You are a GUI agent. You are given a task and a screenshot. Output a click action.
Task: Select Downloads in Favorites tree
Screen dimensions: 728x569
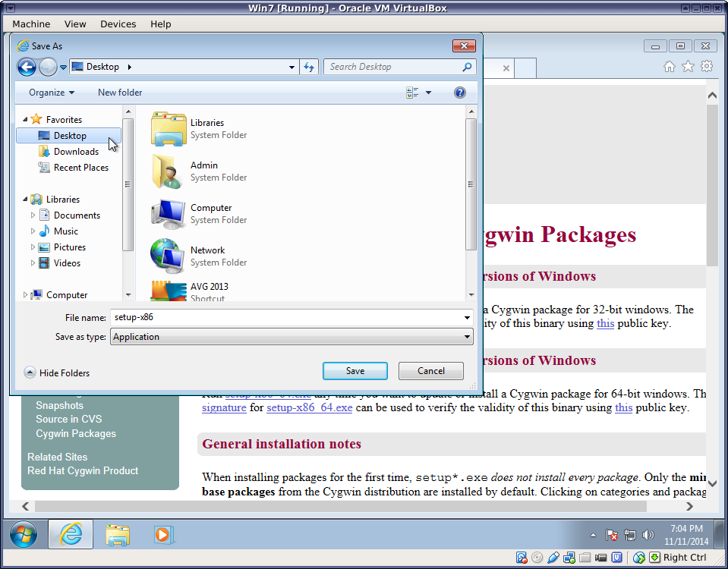pos(69,152)
